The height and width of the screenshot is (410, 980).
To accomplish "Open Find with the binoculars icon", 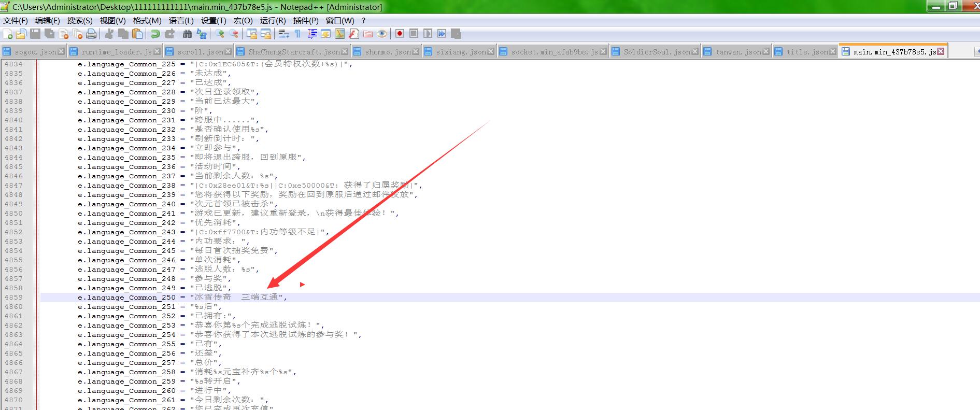I will click(188, 34).
